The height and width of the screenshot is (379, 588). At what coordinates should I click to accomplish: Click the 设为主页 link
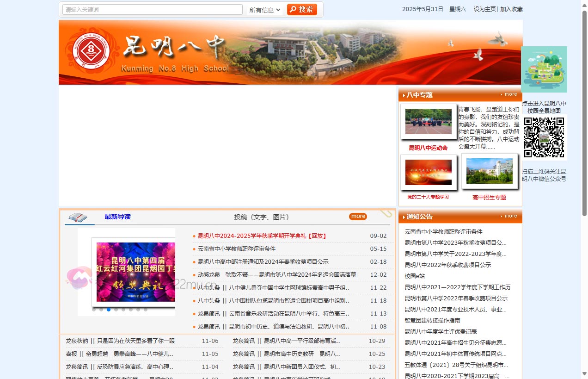tap(484, 9)
